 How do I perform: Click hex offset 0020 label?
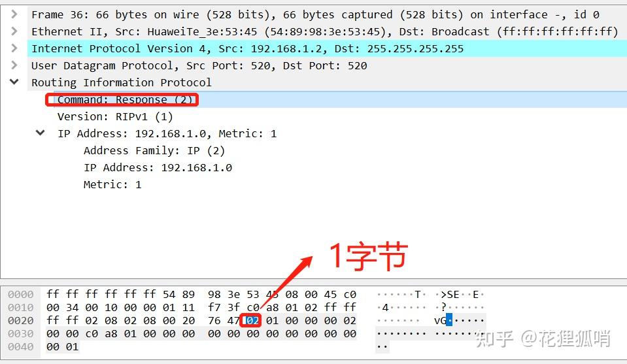(21, 320)
